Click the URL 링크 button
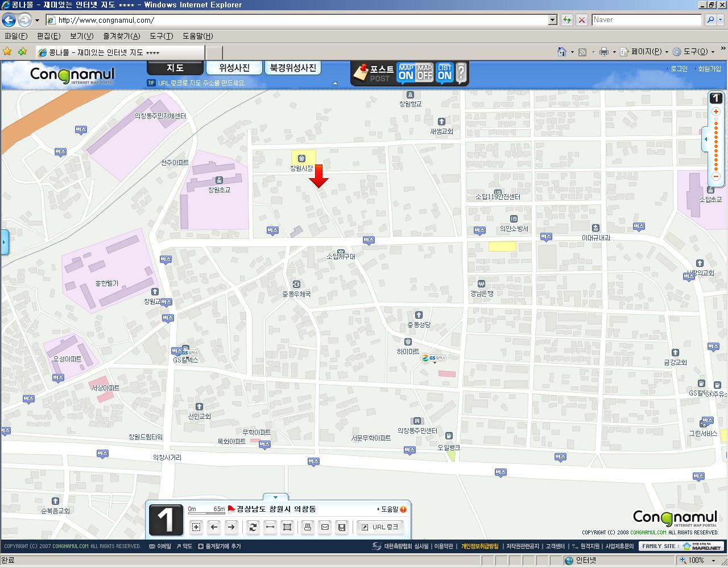 pyautogui.click(x=380, y=527)
